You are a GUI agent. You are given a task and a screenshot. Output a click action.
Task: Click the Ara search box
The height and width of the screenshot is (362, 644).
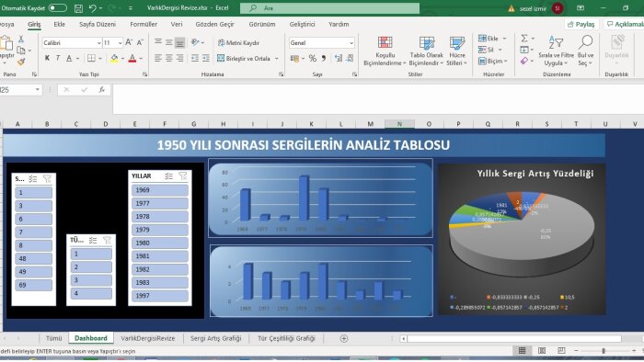(329, 8)
